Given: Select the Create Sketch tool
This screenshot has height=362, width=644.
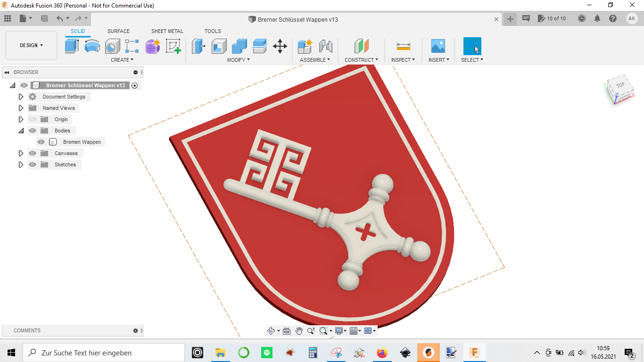Looking at the screenshot, I should pyautogui.click(x=173, y=46).
